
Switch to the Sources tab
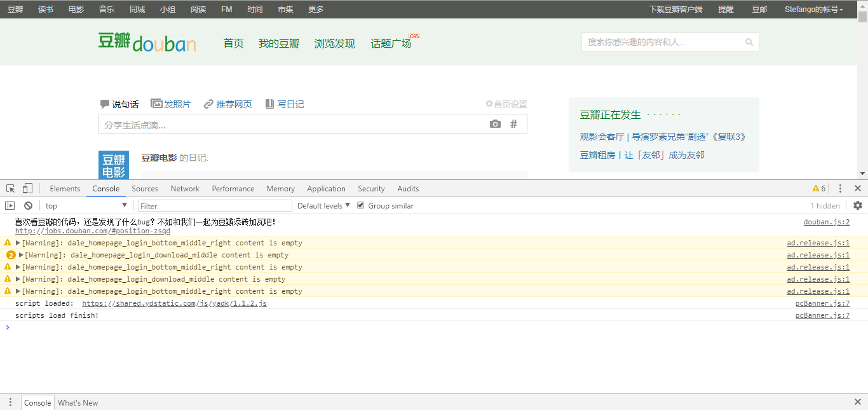145,189
